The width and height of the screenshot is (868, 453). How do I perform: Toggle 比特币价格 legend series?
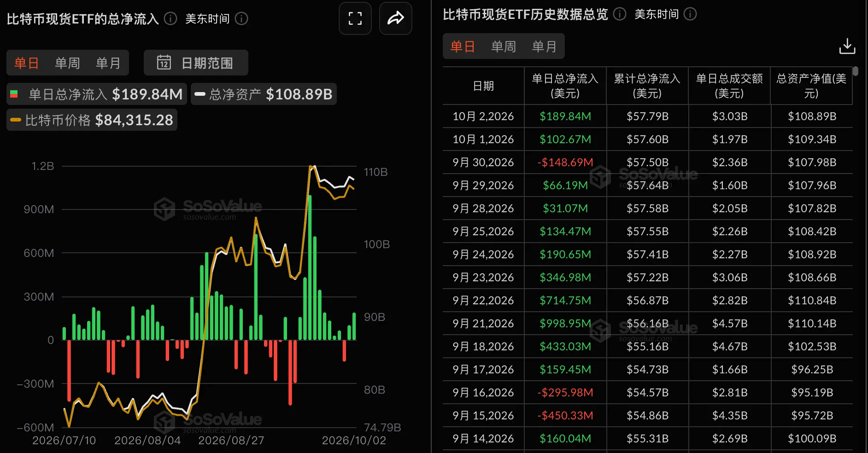92,120
